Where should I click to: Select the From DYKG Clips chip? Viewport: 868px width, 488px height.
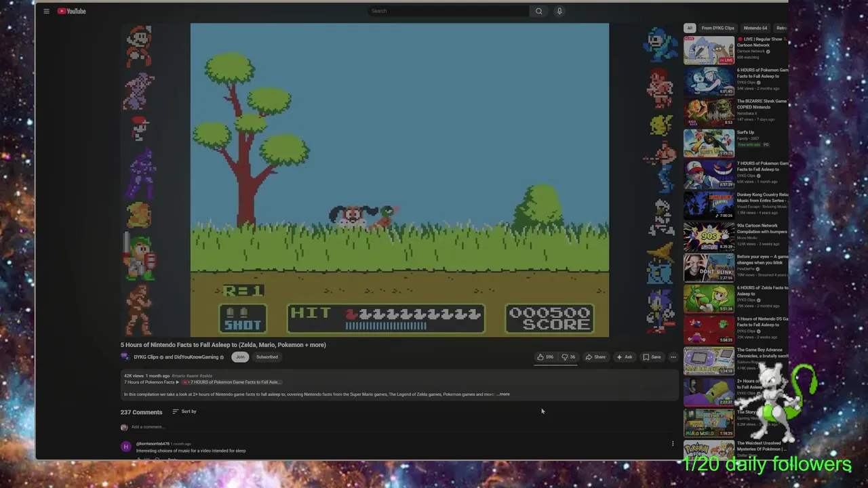coord(718,28)
